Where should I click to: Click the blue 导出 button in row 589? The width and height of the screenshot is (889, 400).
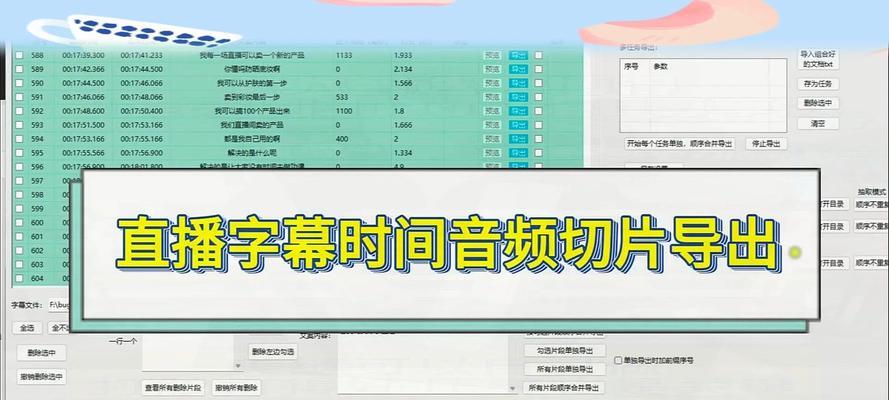point(518,69)
